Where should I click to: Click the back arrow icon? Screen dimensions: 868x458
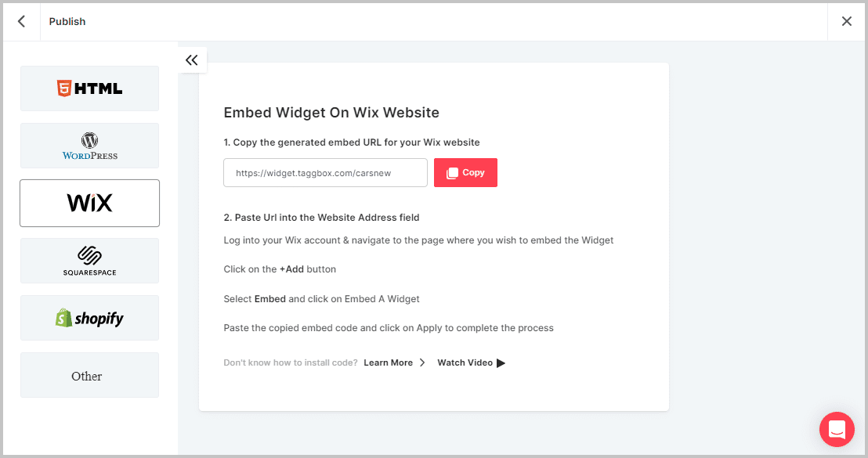pos(21,21)
